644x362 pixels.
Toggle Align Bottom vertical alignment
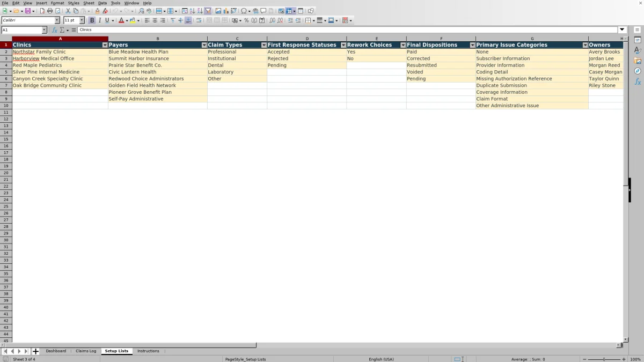pos(188,20)
